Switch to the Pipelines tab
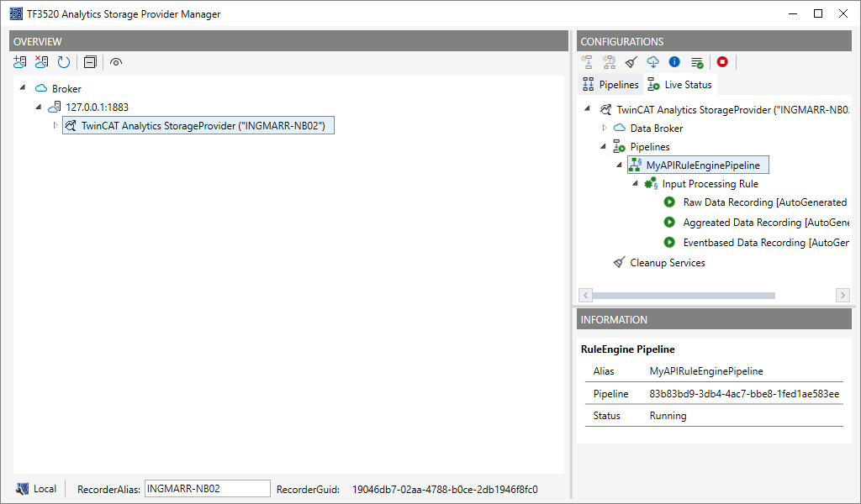This screenshot has width=861, height=504. (610, 85)
